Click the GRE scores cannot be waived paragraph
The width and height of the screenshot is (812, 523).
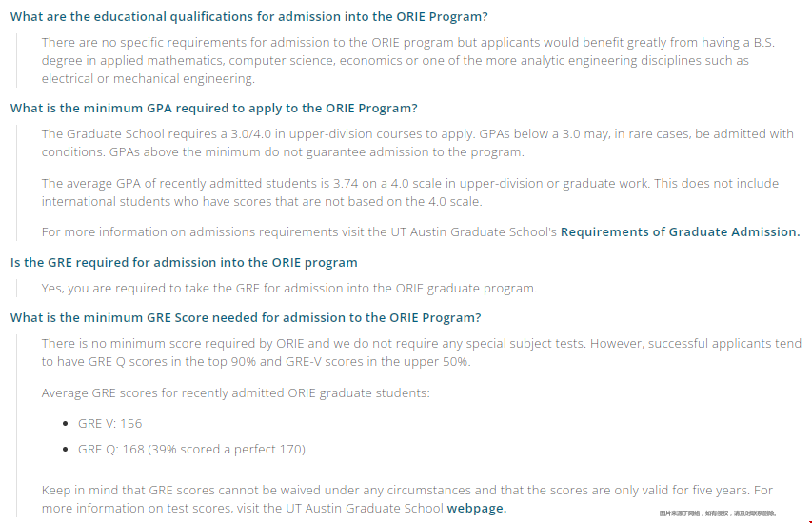click(407, 498)
